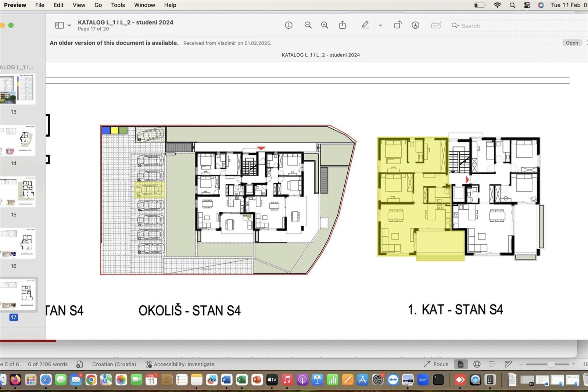
Task: Zoom out of the Preview page
Action: click(308, 25)
